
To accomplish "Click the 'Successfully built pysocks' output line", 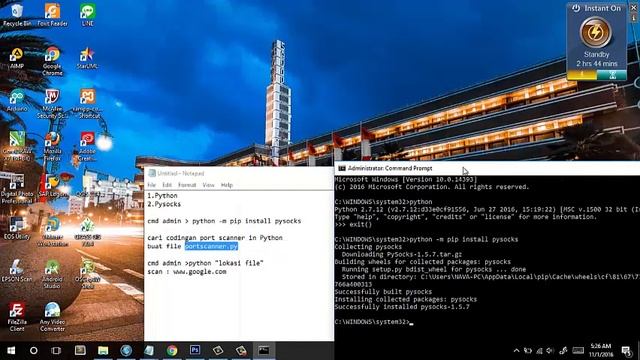I will (x=383, y=292).
